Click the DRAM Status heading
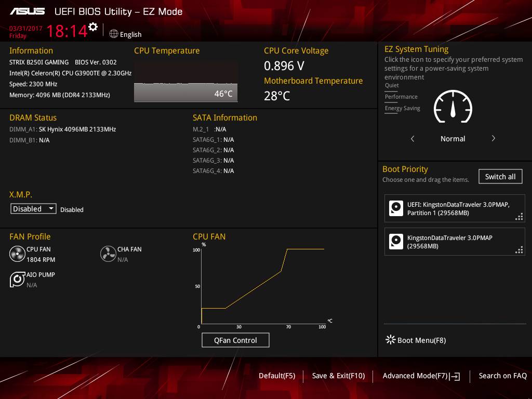532x399 pixels. (33, 118)
